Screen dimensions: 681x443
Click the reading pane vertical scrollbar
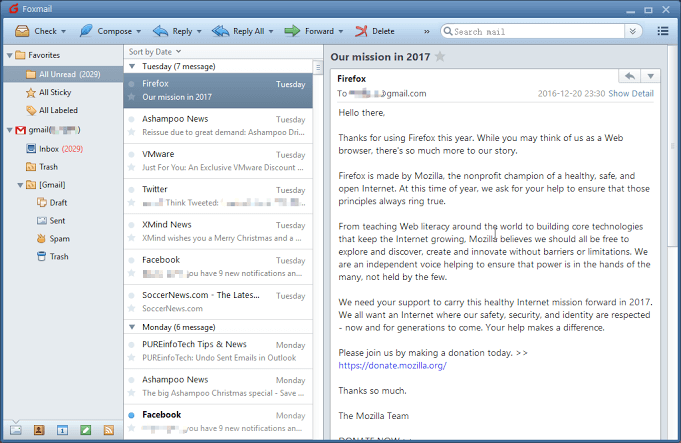(672, 146)
